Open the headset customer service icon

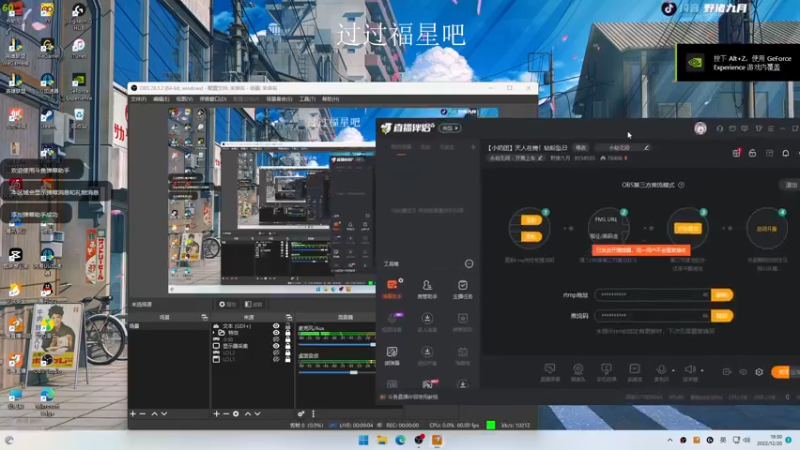[x=719, y=129]
